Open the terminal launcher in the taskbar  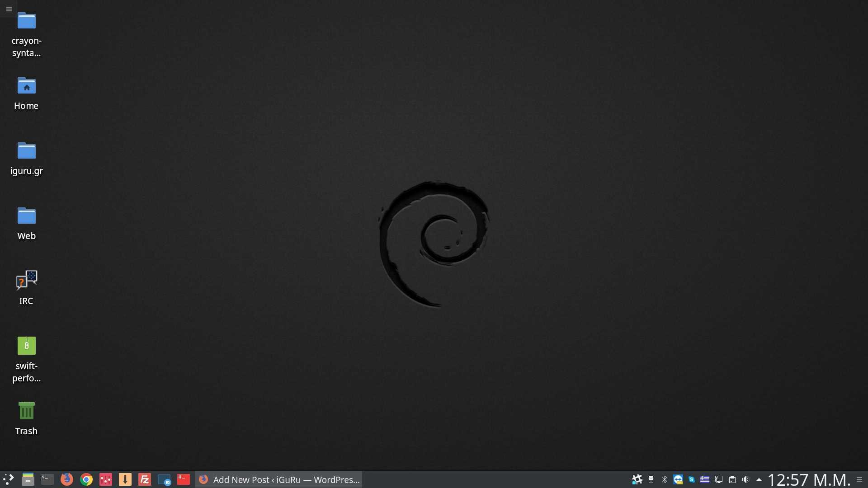point(47,479)
